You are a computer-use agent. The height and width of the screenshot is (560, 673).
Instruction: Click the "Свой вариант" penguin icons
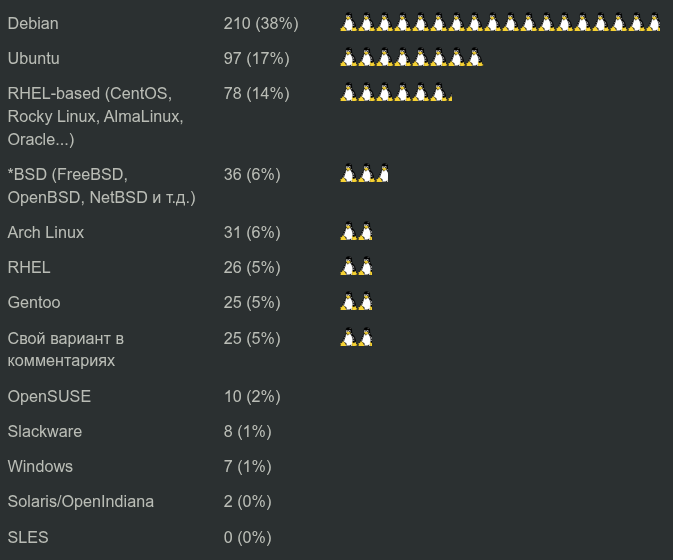coord(356,338)
